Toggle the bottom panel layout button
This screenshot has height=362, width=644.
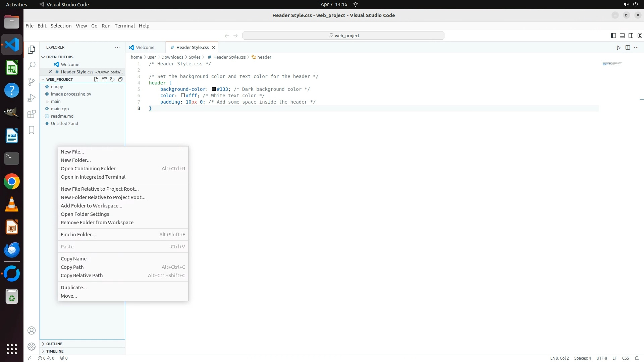[x=622, y=36]
